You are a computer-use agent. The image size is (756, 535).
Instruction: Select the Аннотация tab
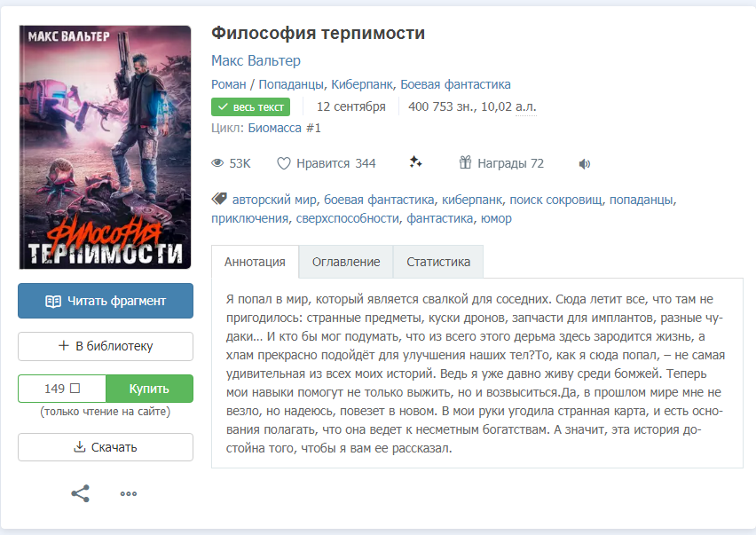click(255, 262)
